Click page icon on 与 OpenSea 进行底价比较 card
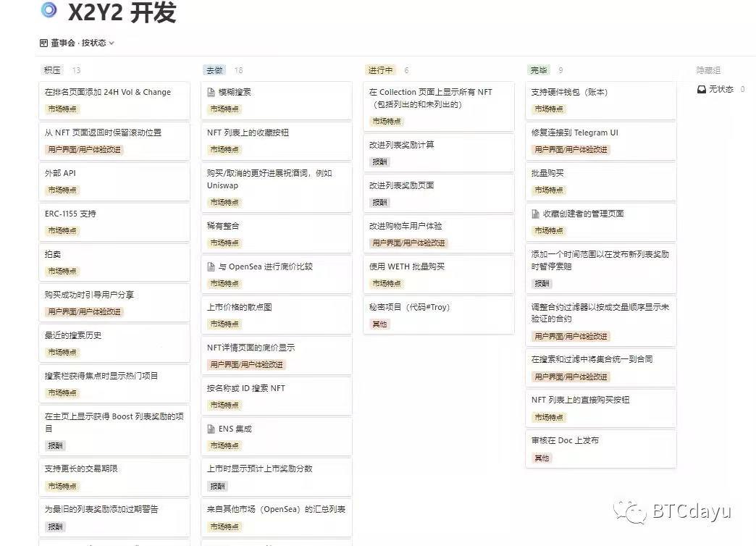The image size is (756, 546). click(211, 266)
